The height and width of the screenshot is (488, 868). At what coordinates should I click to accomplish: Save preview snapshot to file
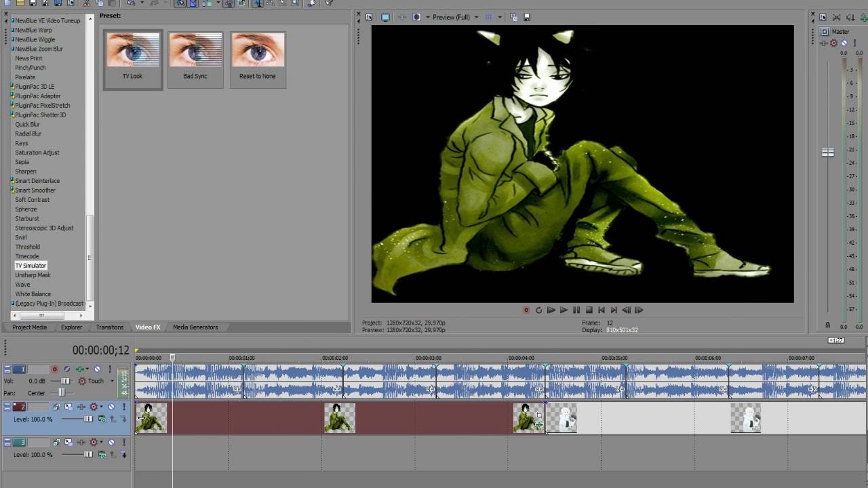[x=527, y=17]
